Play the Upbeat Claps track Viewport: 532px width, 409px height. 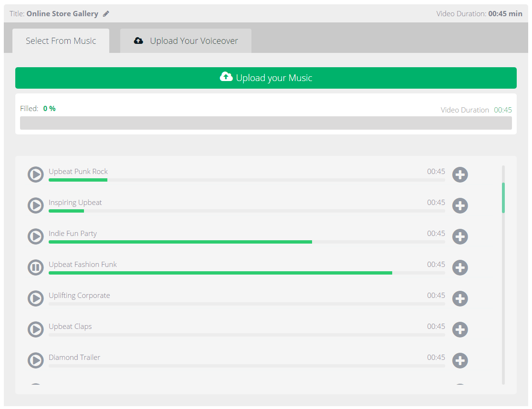(36, 329)
